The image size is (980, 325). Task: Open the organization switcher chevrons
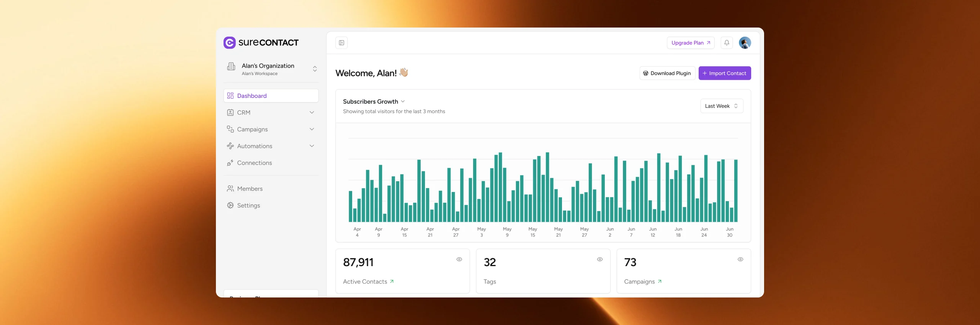click(315, 69)
